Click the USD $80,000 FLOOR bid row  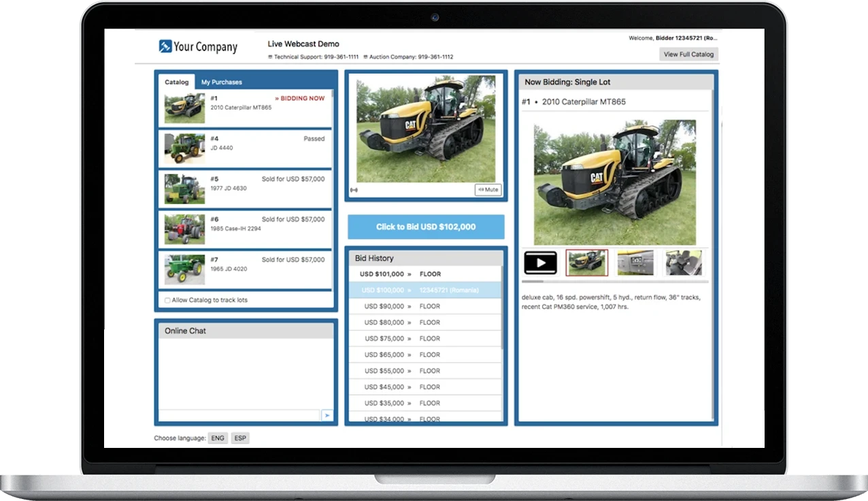point(425,323)
